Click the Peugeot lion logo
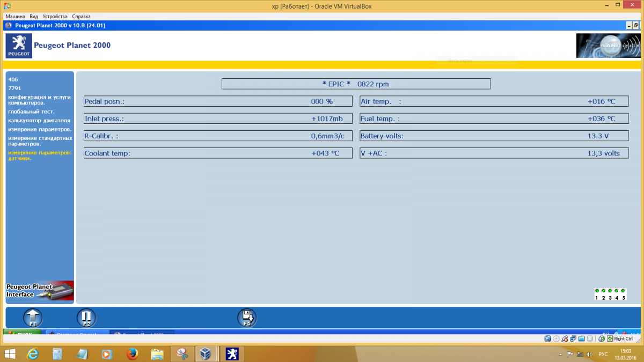644x362 pixels. (x=18, y=46)
